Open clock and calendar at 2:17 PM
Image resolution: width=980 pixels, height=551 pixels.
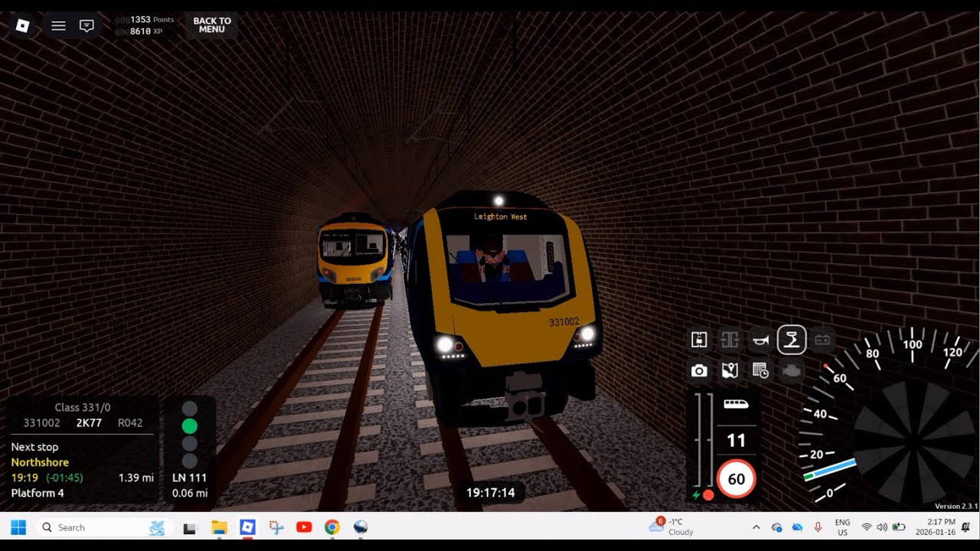point(936,527)
